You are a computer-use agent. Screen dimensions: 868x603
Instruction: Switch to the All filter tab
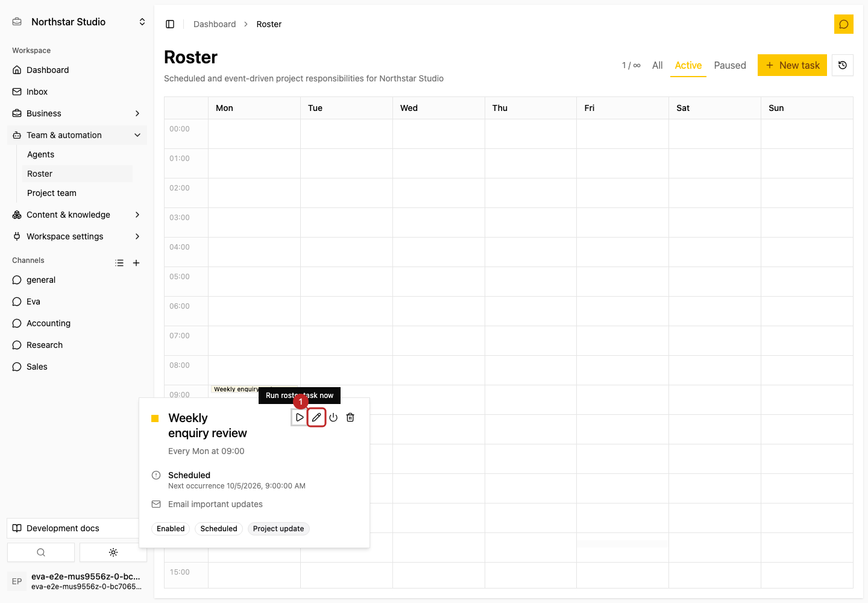(x=657, y=65)
